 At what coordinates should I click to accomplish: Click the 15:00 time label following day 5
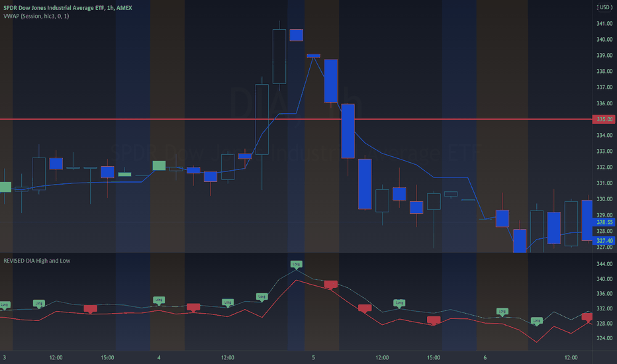[x=434, y=357]
